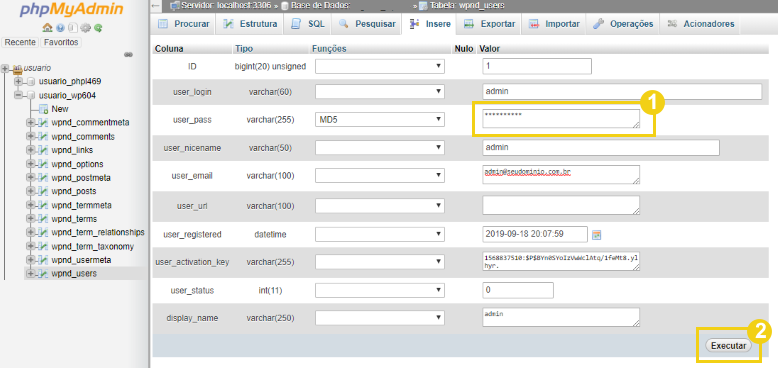The width and height of the screenshot is (778, 368).
Task: Open the Importar tab
Action: click(553, 24)
